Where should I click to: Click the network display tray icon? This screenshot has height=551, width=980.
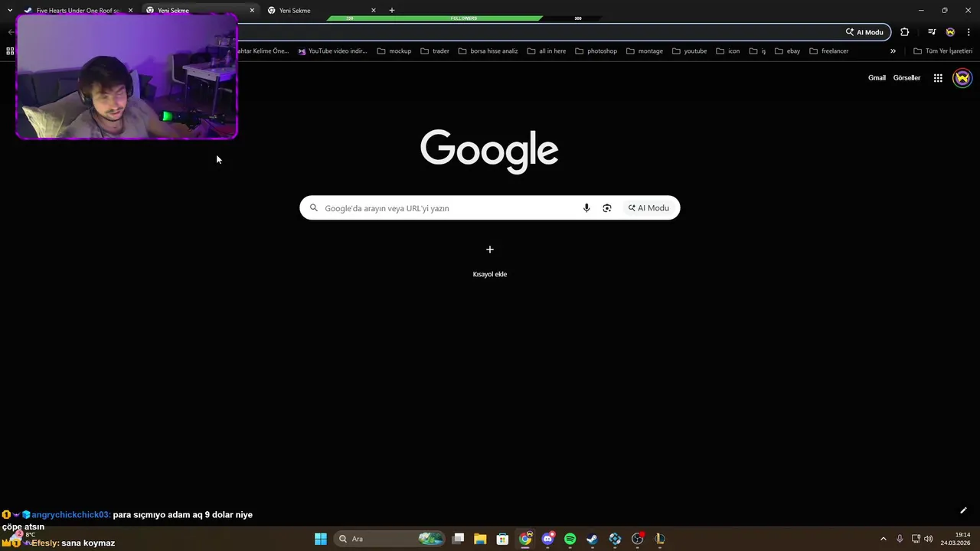tap(916, 539)
